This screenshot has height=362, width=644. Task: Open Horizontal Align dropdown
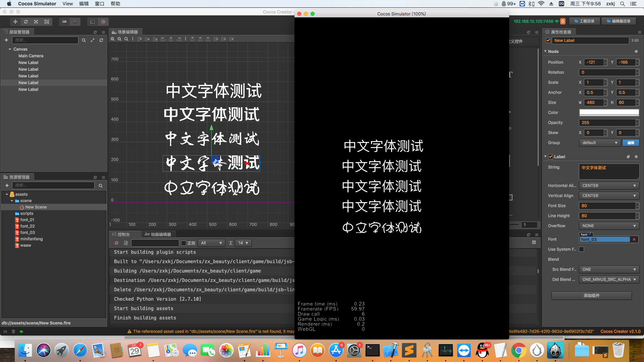pyautogui.click(x=609, y=186)
